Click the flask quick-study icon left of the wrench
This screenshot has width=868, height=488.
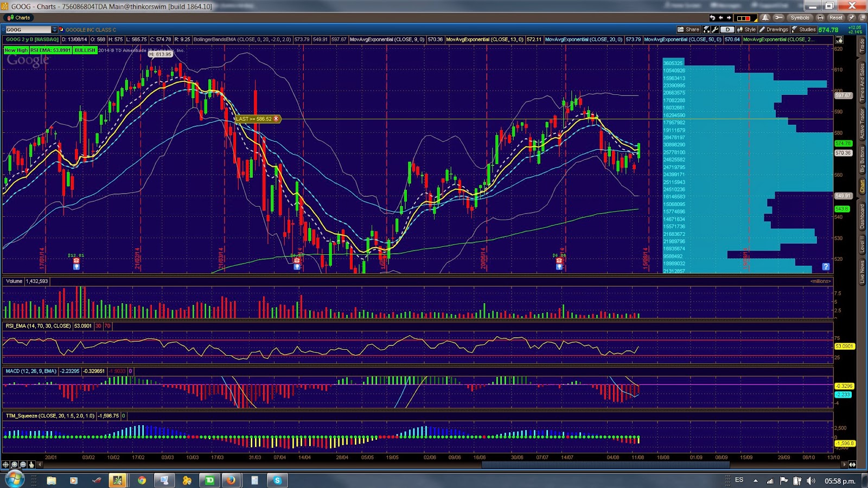coord(706,30)
